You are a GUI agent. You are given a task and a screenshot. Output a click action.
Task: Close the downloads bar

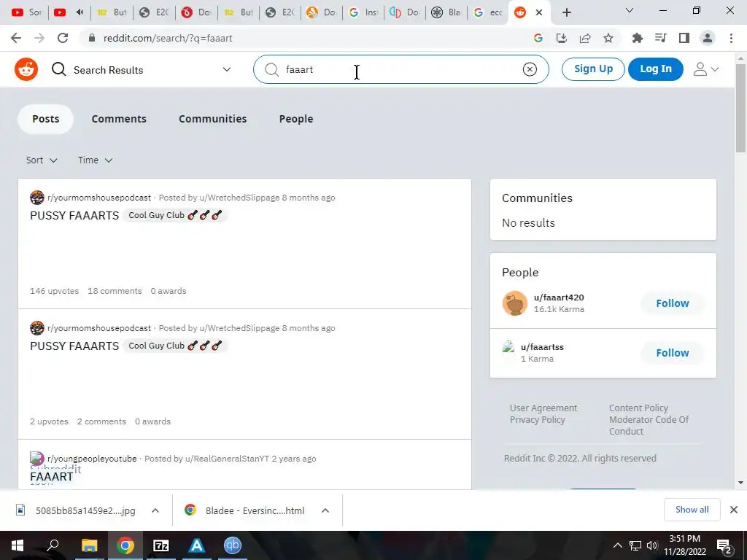tap(734, 510)
